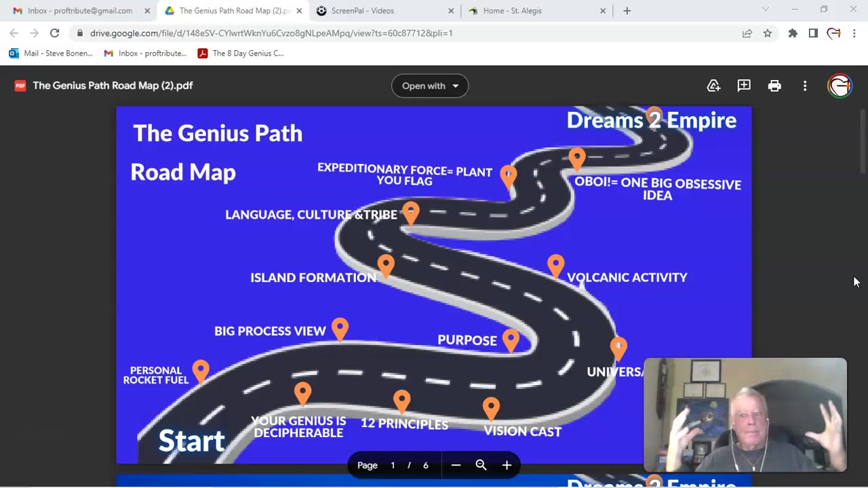Click the Start label on road

click(x=191, y=441)
